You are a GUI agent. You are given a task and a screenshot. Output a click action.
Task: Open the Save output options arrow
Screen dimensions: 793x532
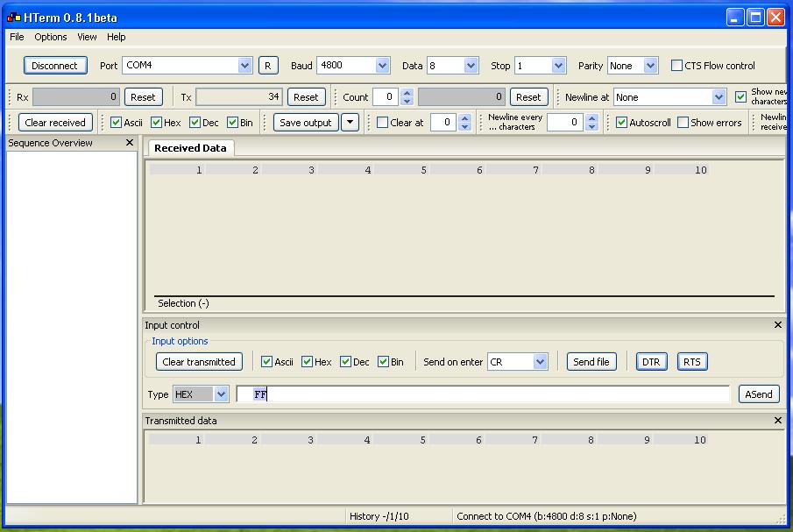click(350, 123)
